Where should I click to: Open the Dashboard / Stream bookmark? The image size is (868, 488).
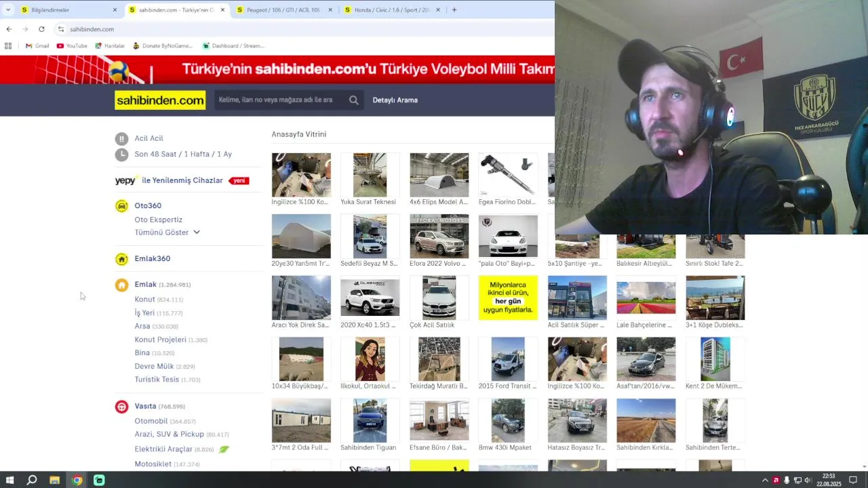click(233, 46)
